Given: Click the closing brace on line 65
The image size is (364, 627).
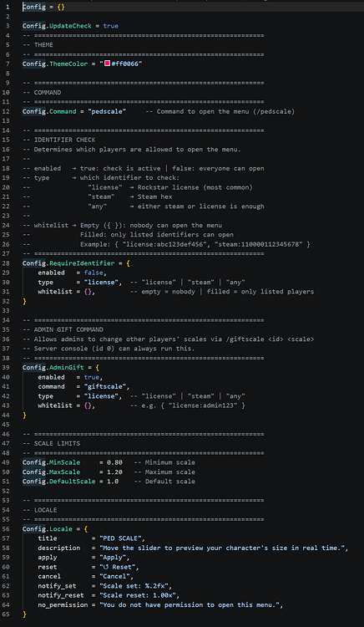Looking at the screenshot, I should point(24,614).
